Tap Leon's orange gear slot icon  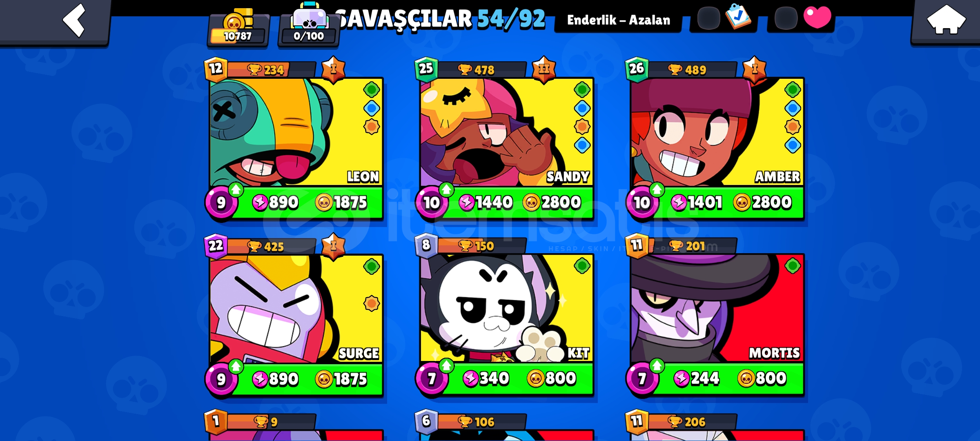(x=372, y=127)
